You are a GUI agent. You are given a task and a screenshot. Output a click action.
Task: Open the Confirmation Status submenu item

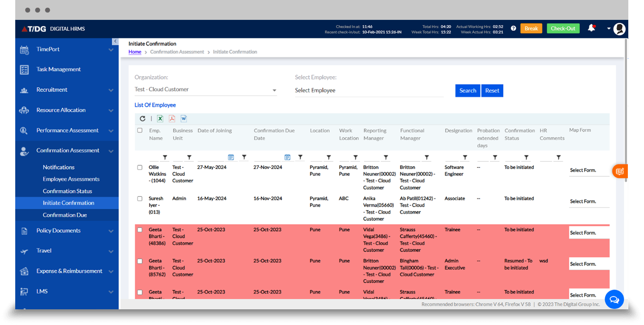pyautogui.click(x=67, y=191)
